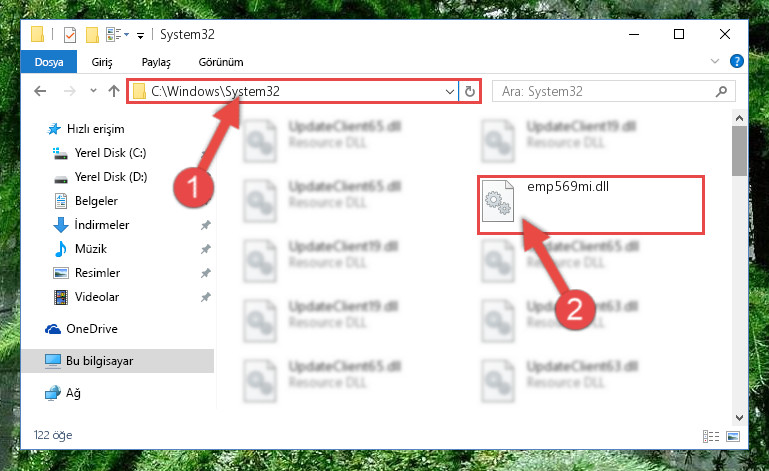Select Yerel Disk (C:) in sidebar
This screenshot has width=769, height=471.
point(110,153)
